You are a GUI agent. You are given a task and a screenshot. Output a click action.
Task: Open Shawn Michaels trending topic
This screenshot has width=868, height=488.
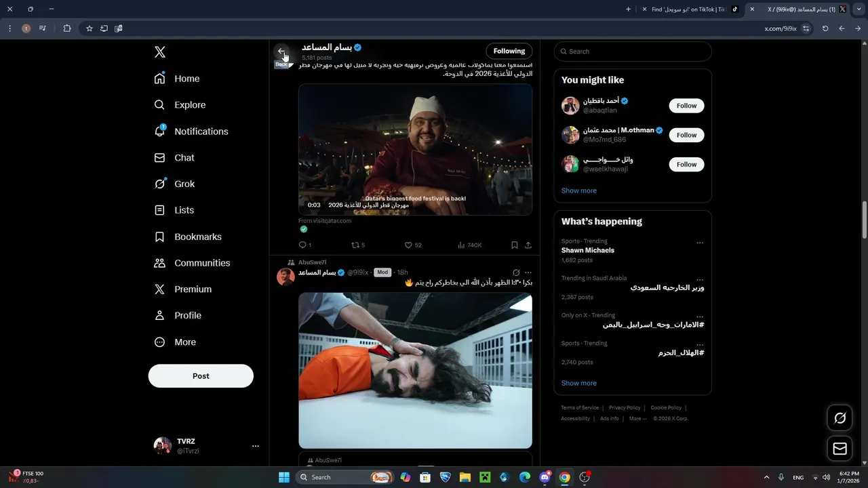click(x=588, y=250)
